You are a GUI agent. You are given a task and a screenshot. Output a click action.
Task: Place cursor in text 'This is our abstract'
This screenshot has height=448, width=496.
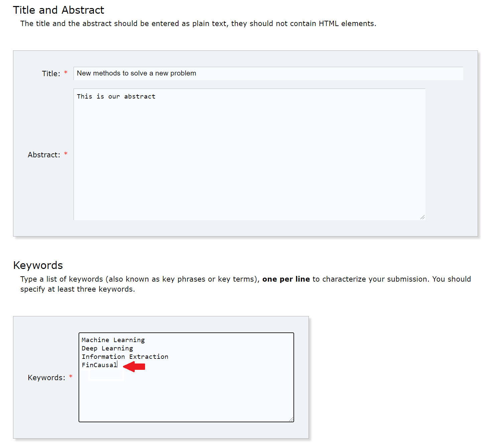(116, 97)
